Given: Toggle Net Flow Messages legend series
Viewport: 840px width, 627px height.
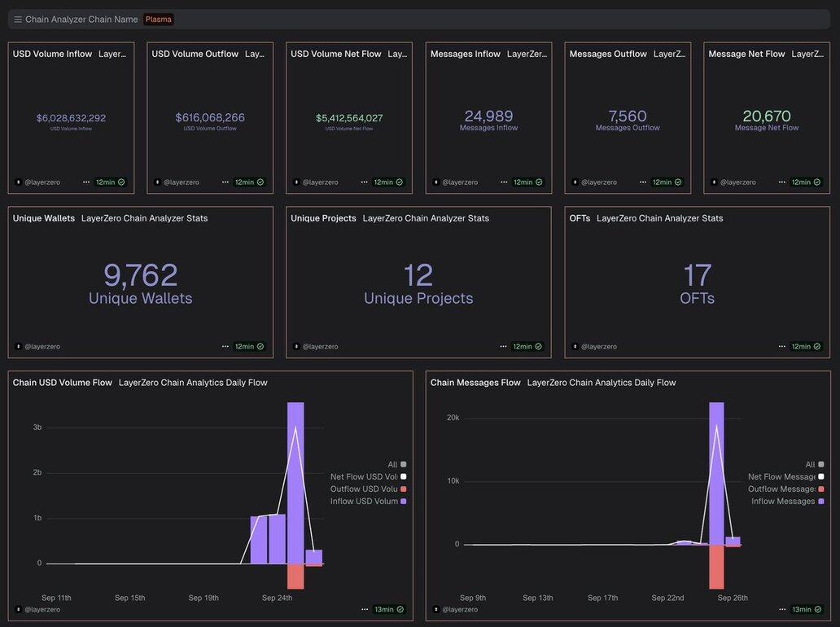Looking at the screenshot, I should [x=786, y=477].
